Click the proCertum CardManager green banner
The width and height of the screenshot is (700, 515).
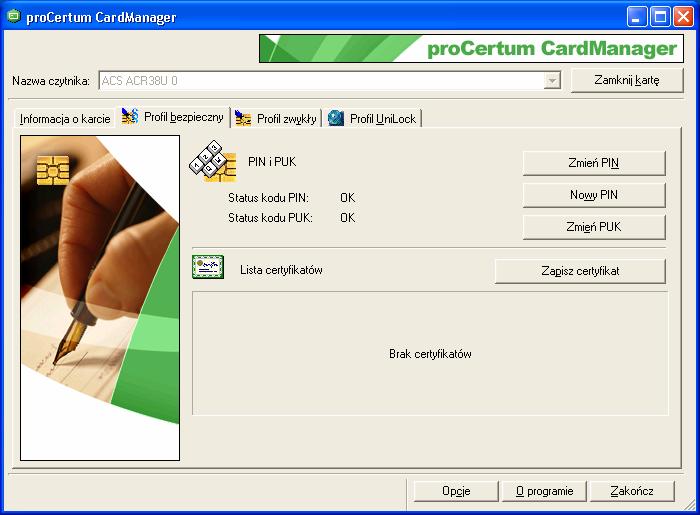tap(471, 49)
